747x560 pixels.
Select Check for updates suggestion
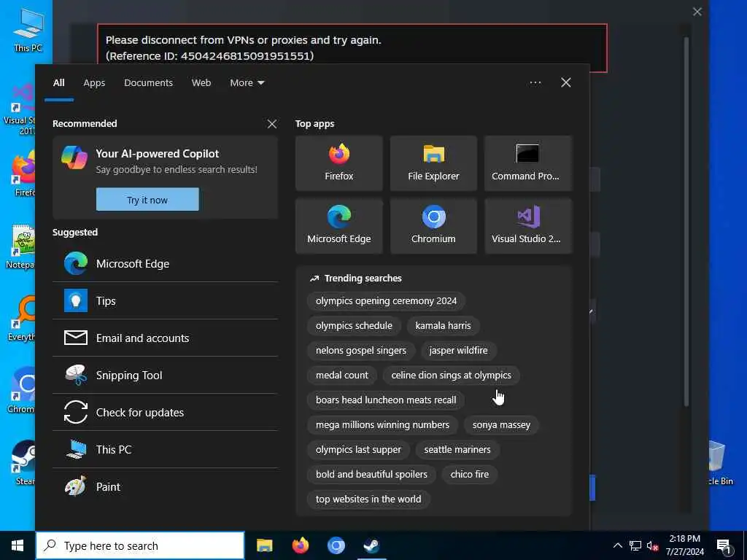pos(166,413)
